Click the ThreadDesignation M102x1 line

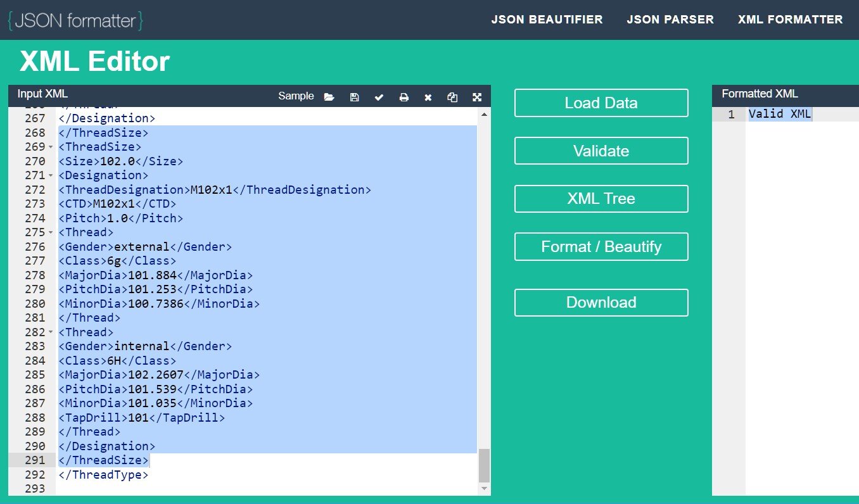click(215, 190)
